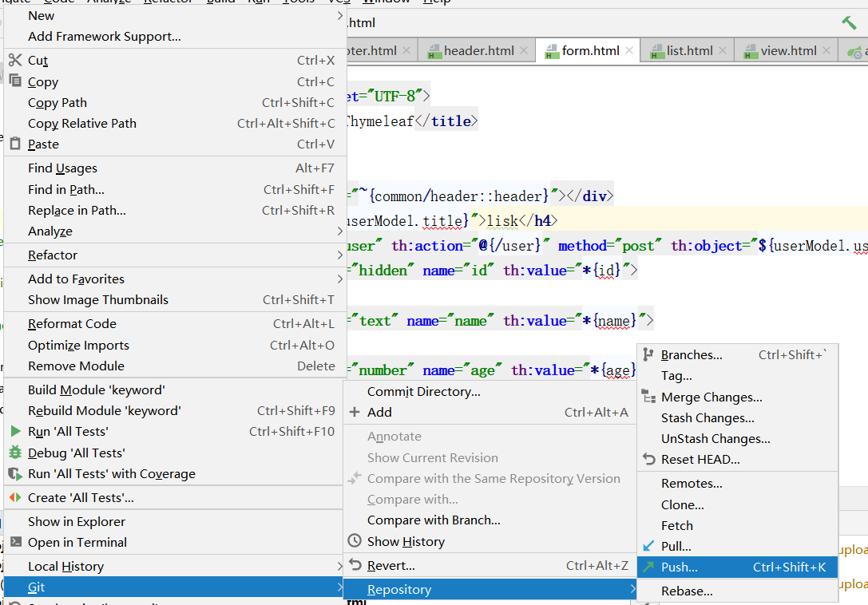Click the green Push arrow icon
The image size is (868, 605).
pos(648,567)
